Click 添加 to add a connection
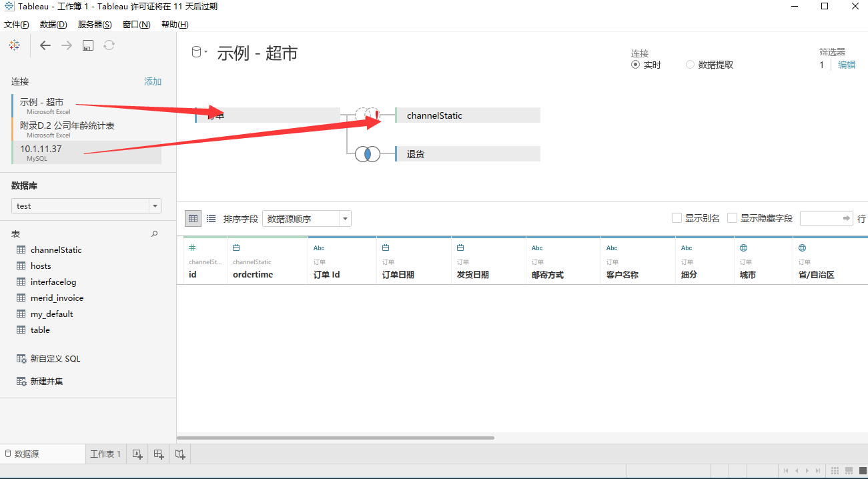Viewport: 868px width, 479px height. [153, 81]
